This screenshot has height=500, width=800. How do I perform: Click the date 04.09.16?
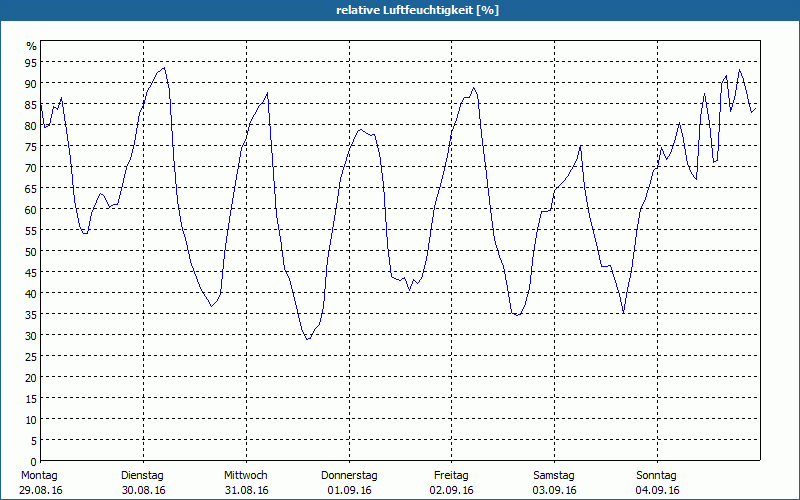(657, 490)
